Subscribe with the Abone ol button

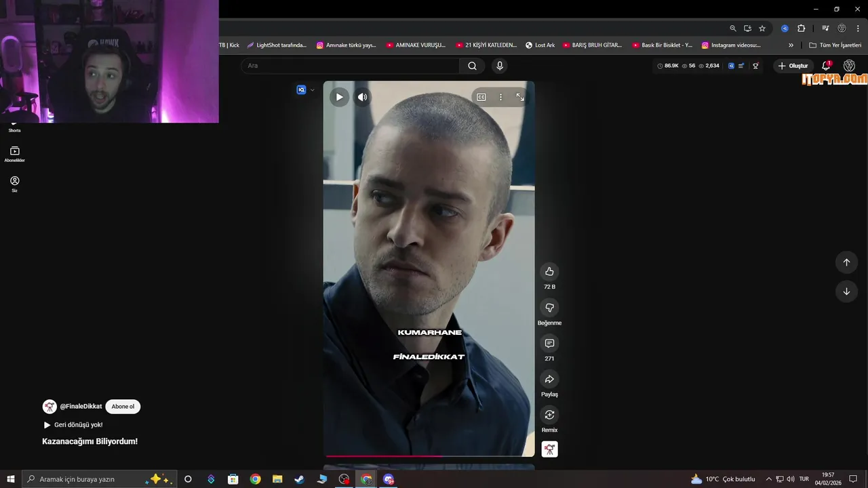(123, 407)
